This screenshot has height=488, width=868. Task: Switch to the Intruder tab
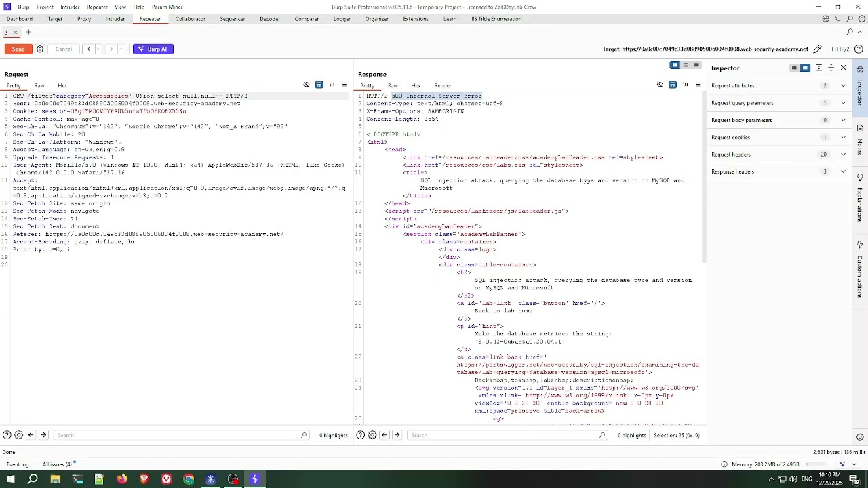click(x=115, y=19)
